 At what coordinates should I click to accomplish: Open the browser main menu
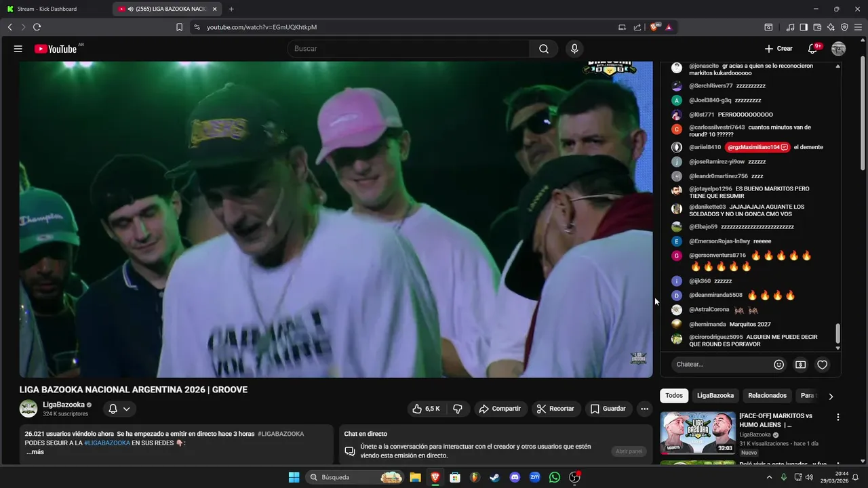(858, 27)
